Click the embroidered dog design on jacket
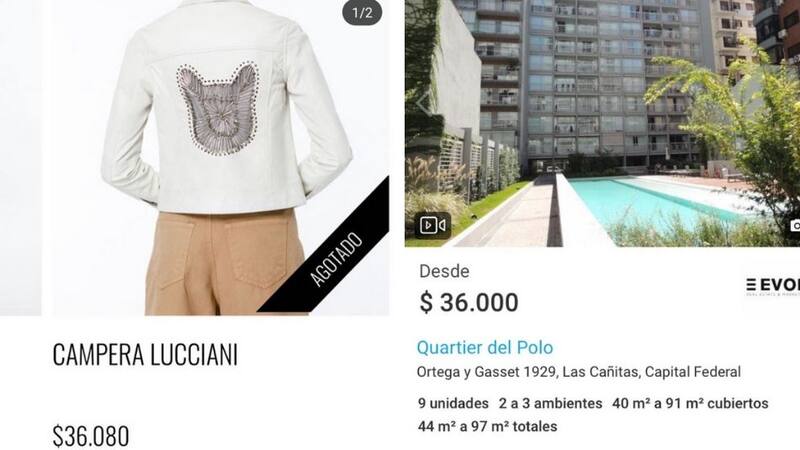800x450 pixels. tap(218, 108)
